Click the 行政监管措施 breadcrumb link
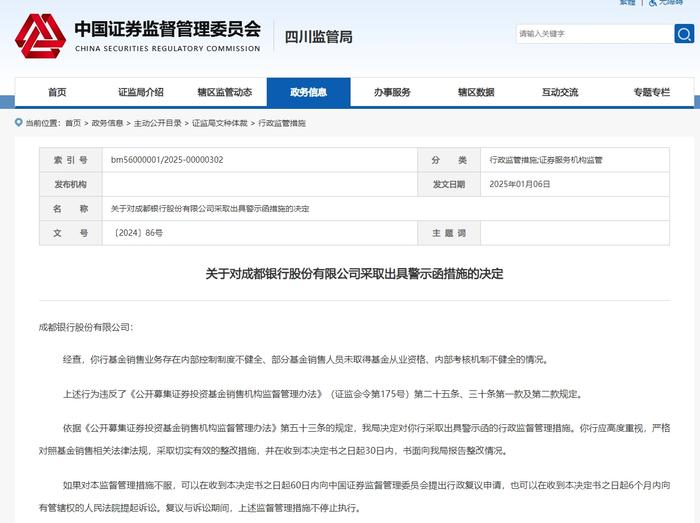This screenshot has height=523, width=700. [x=282, y=123]
